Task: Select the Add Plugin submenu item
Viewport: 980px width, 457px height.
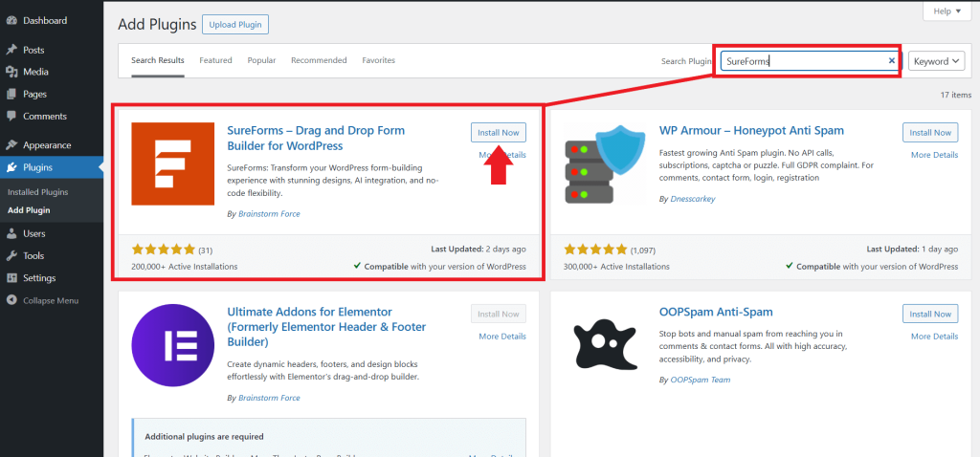Action: point(29,210)
